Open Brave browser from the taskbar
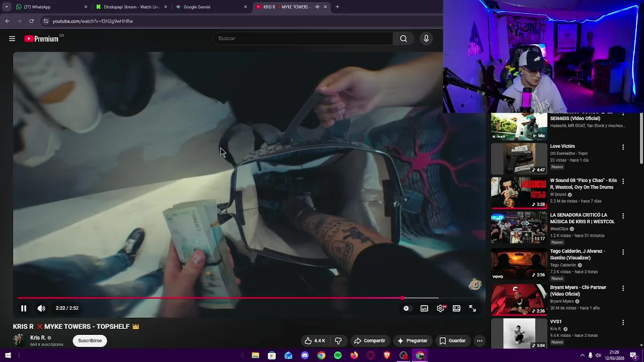The image size is (644, 362). [x=387, y=355]
